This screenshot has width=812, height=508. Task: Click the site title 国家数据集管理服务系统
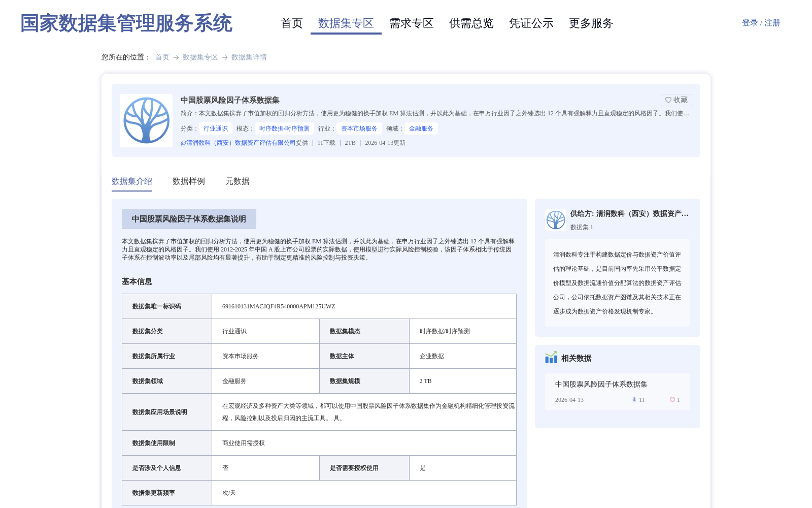[126, 23]
